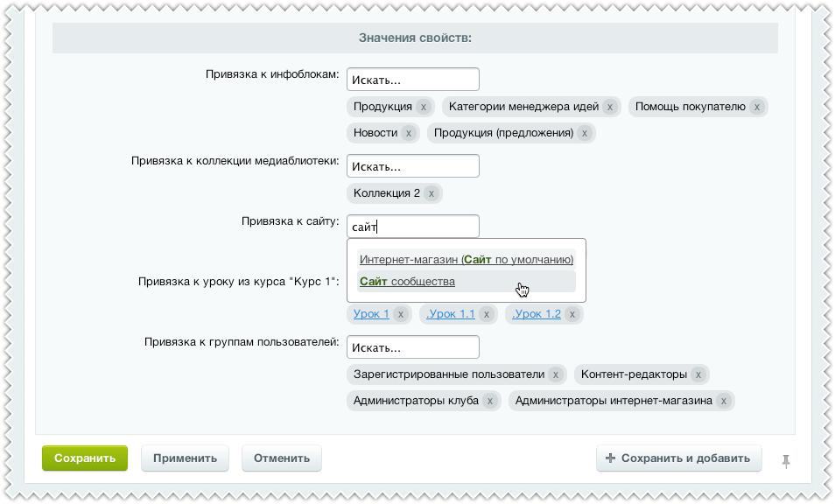
Task: Select "Интернет-магазин (Сайт по умолчанию)" option
Action: (x=467, y=259)
